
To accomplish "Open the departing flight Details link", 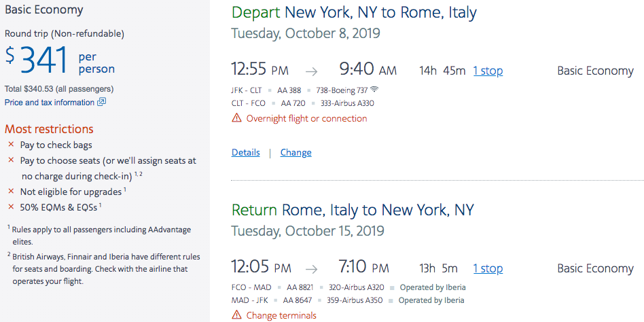I will (x=246, y=152).
